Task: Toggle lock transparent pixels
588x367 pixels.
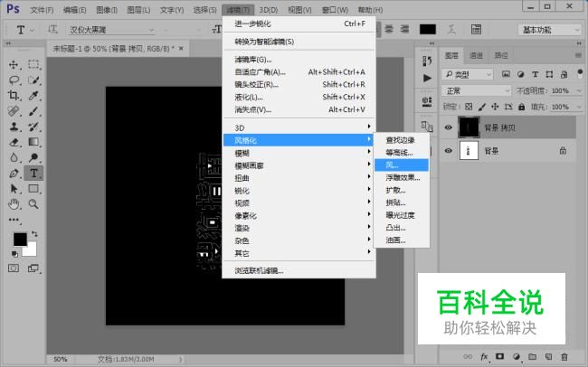Action: 469,107
